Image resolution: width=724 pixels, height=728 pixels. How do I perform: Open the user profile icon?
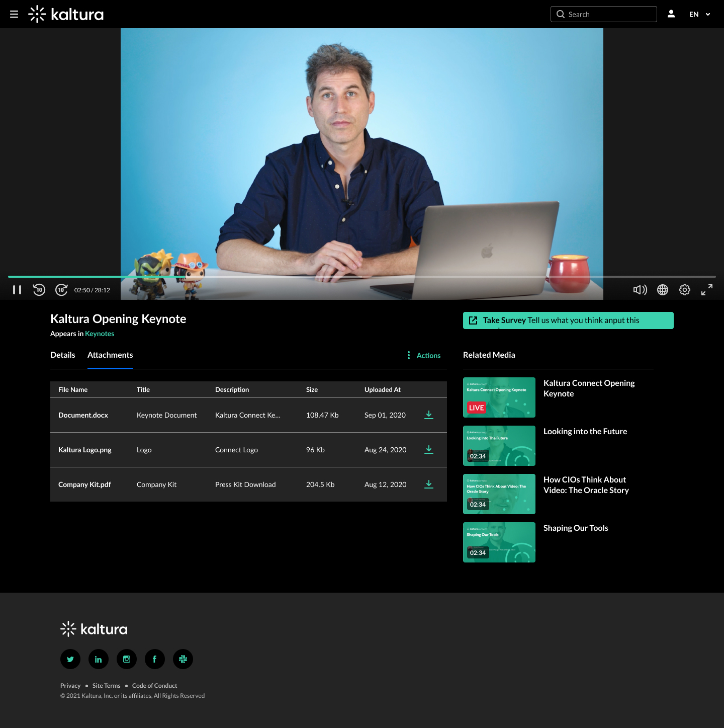point(671,14)
